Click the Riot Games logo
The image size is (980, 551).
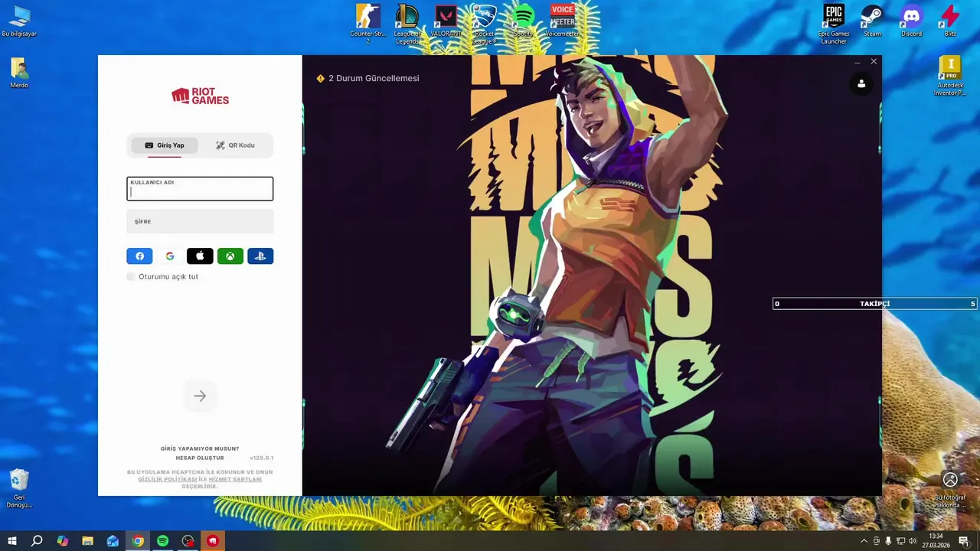[x=200, y=96]
